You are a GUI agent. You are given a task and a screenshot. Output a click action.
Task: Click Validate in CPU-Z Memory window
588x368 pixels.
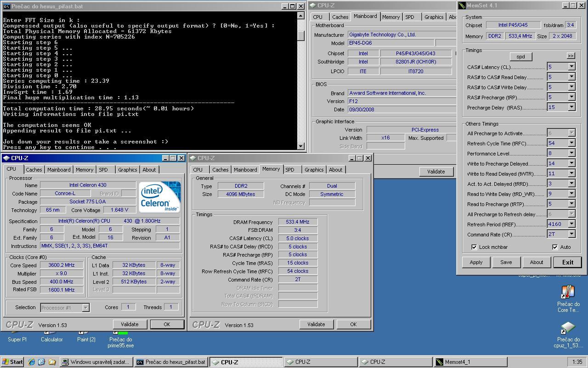click(316, 324)
